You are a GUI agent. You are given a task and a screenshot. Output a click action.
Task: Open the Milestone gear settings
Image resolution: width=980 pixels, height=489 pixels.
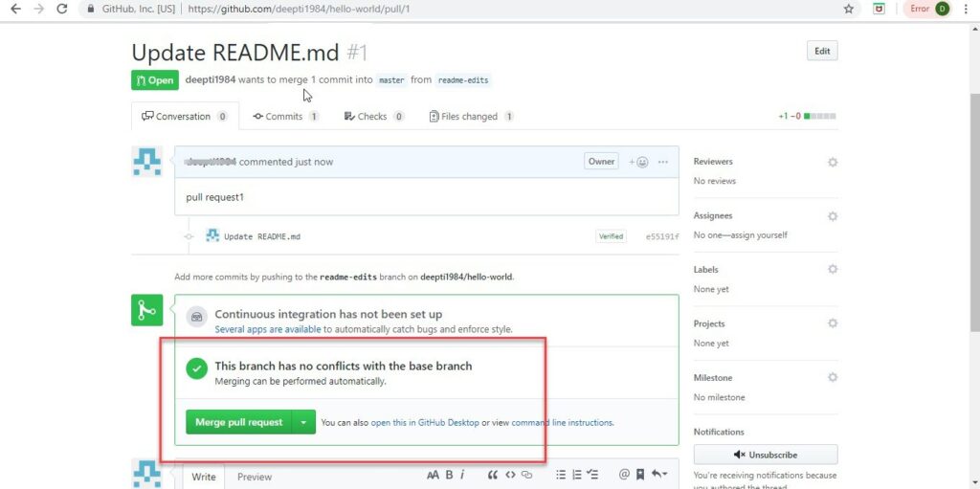click(832, 378)
